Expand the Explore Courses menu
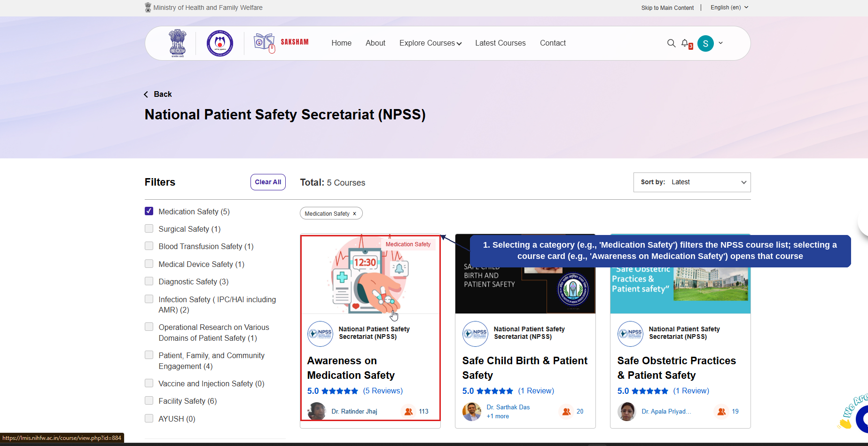Viewport: 868px width, 446px height. [430, 43]
